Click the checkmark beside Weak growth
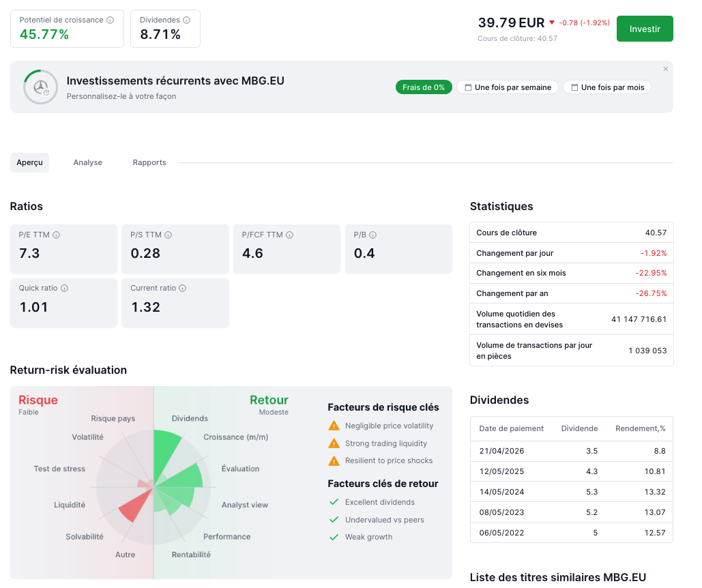 coord(334,537)
